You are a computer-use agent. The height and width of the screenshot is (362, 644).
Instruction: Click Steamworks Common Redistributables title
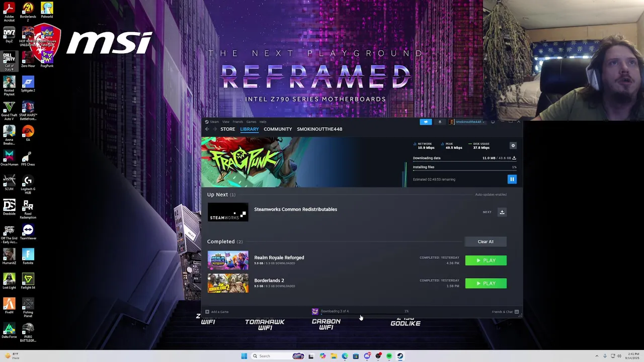[295, 209]
